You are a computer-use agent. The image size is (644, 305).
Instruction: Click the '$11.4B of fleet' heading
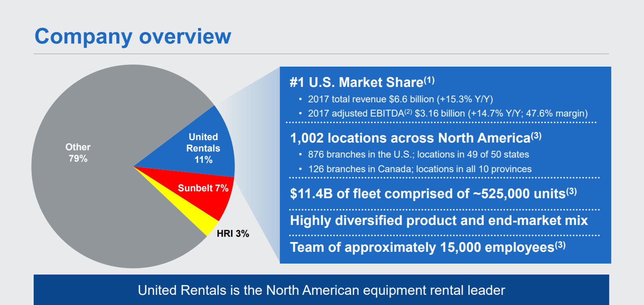point(433,193)
